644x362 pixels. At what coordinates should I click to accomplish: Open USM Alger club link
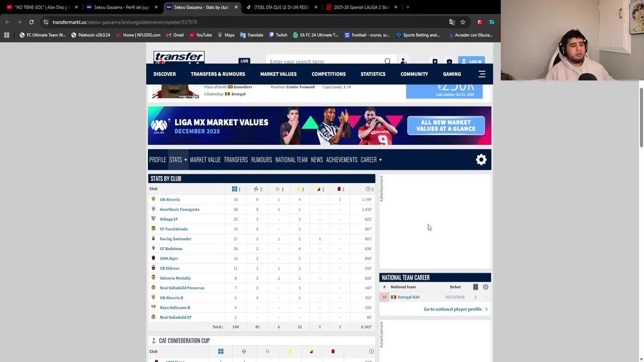pyautogui.click(x=169, y=258)
